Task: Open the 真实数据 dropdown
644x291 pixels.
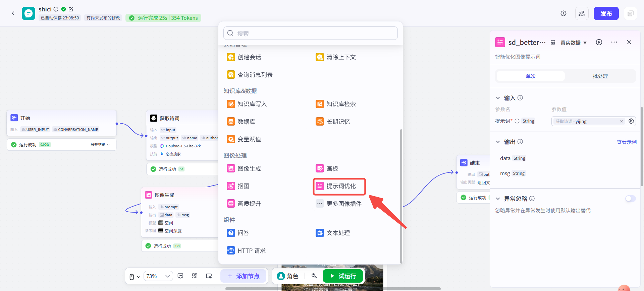Action: click(574, 43)
